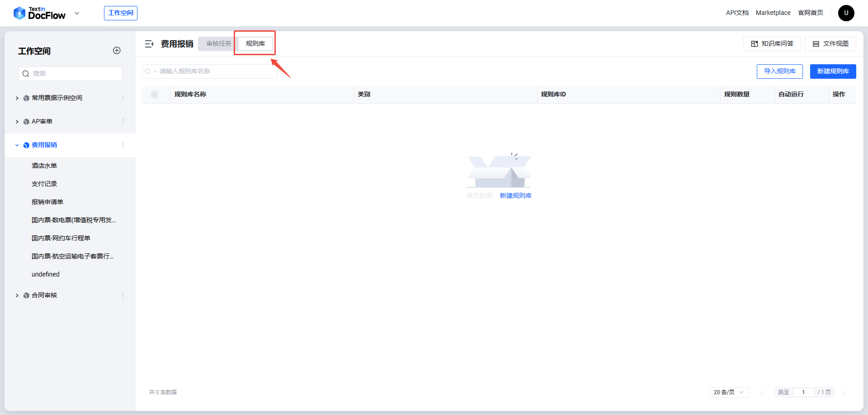The height and width of the screenshot is (415, 868).
Task: Go to next page arrow
Action: [844, 392]
